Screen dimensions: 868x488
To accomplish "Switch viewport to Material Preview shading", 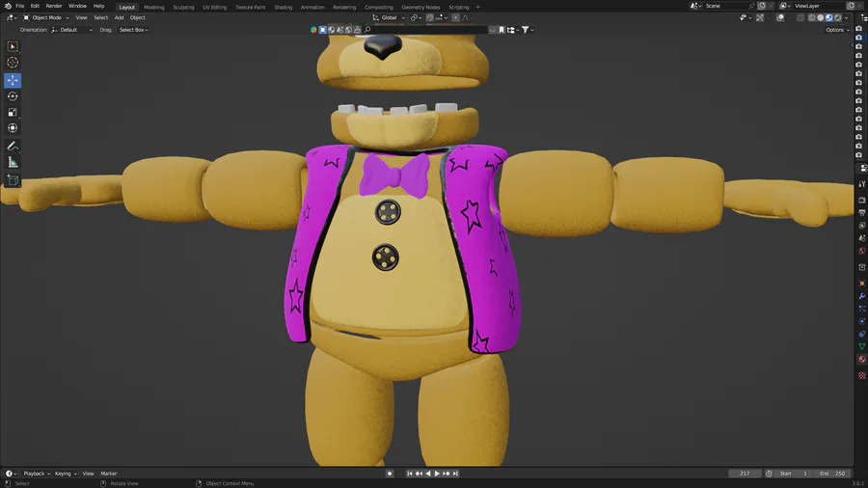I will [829, 17].
